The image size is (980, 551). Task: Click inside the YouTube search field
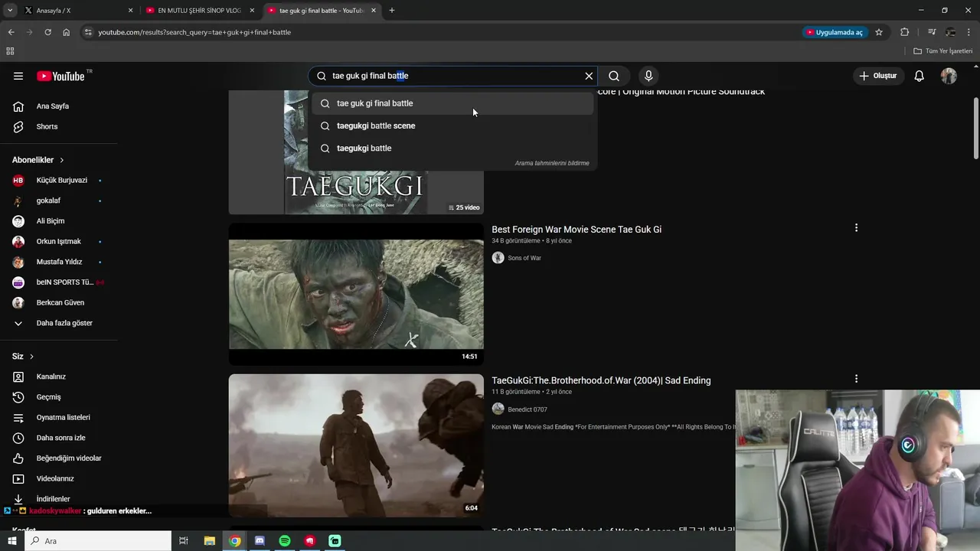pos(452,76)
